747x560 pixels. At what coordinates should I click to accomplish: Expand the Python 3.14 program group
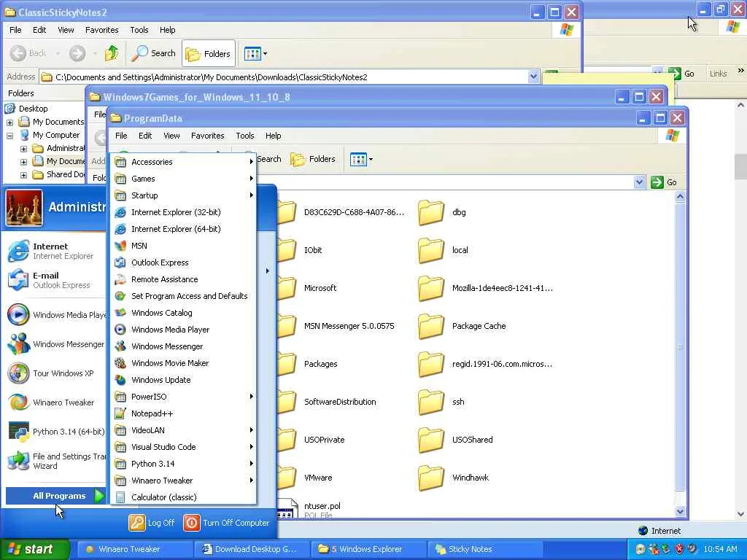pos(183,464)
